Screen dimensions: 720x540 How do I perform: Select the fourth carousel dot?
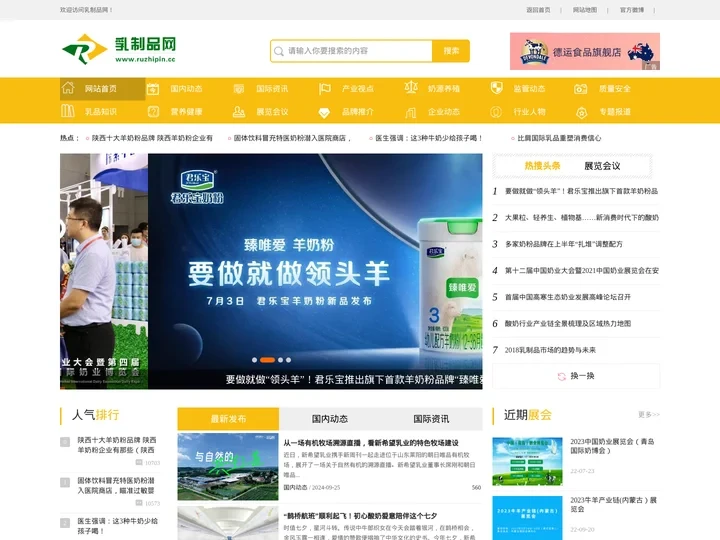point(288,360)
